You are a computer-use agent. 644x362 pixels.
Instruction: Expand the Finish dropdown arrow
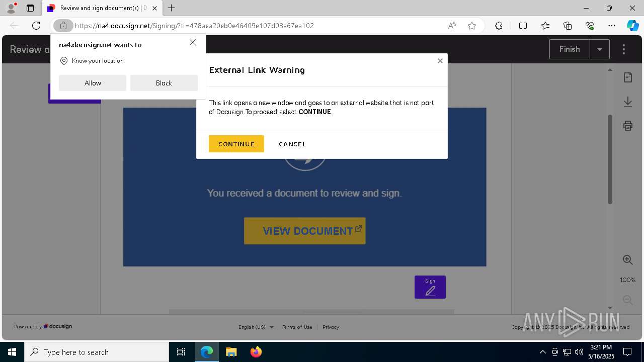point(600,49)
